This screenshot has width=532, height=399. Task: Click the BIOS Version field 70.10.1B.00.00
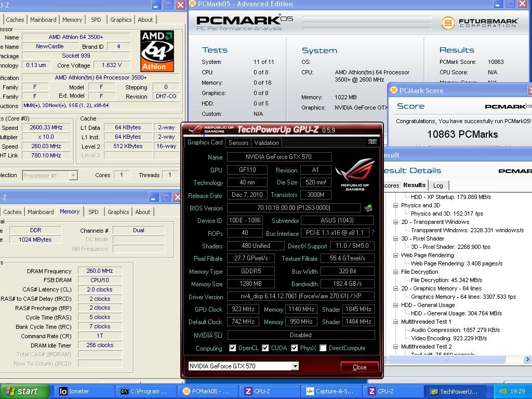click(x=294, y=208)
